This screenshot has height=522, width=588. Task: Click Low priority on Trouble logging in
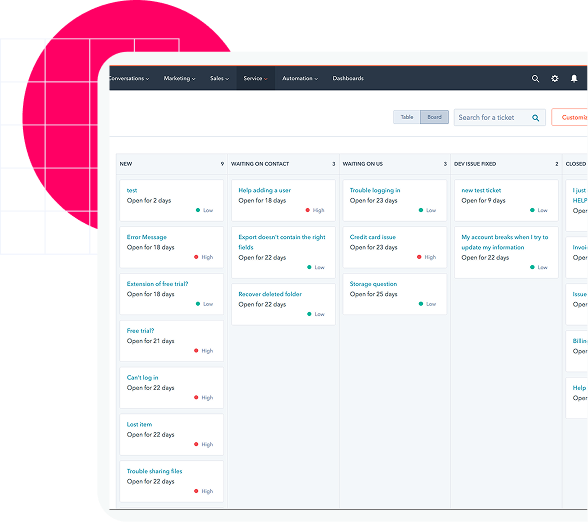[x=428, y=210]
